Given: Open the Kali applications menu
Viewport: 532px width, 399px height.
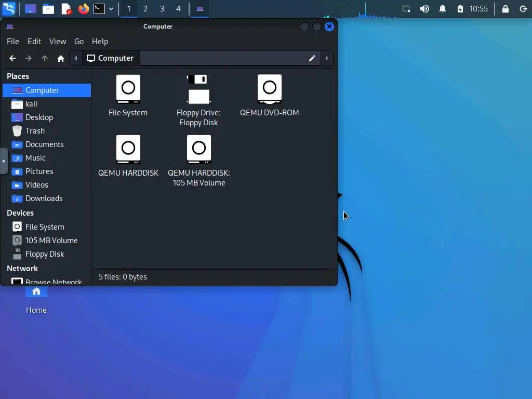Looking at the screenshot, I should point(9,9).
